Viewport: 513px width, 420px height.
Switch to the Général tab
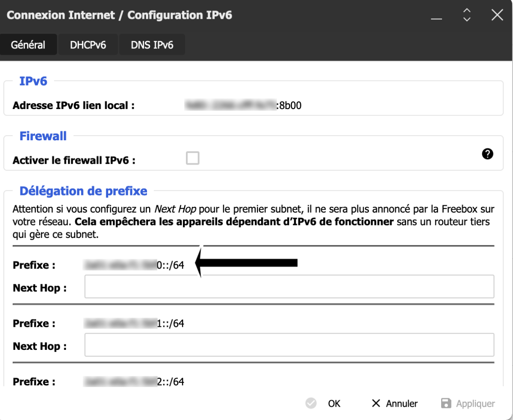tap(28, 45)
